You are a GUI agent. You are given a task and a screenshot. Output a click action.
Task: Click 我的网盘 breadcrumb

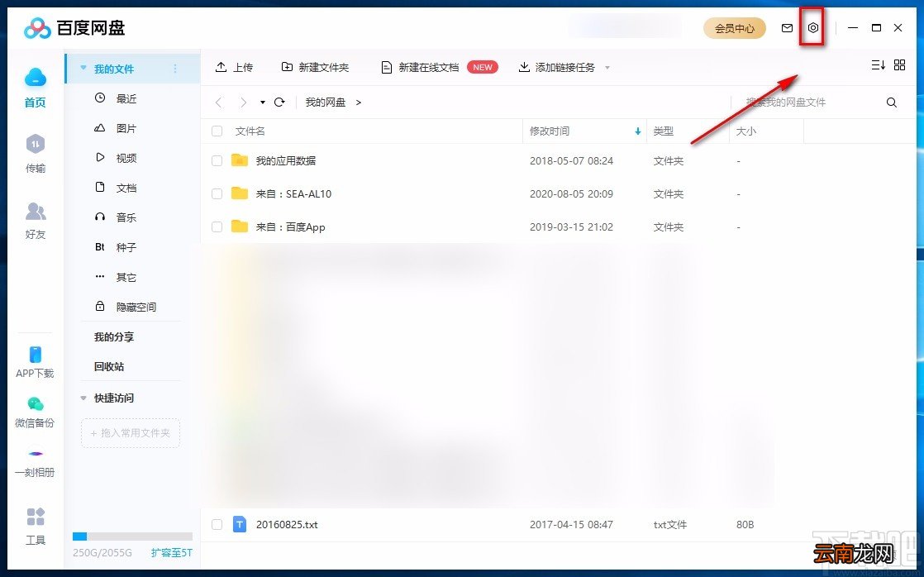pyautogui.click(x=326, y=102)
